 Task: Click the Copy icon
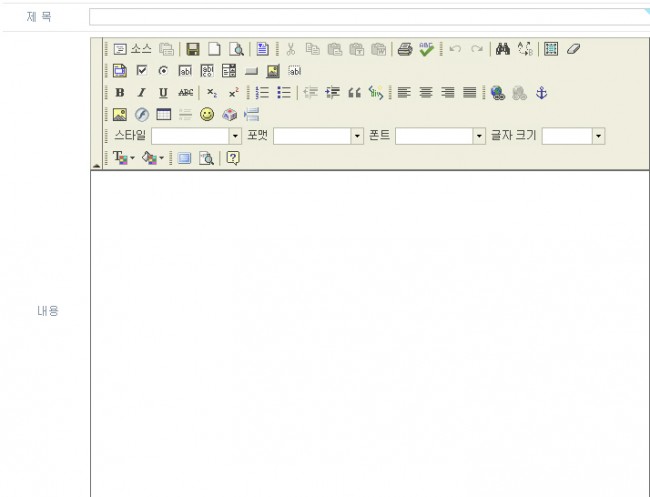pyautogui.click(x=313, y=49)
